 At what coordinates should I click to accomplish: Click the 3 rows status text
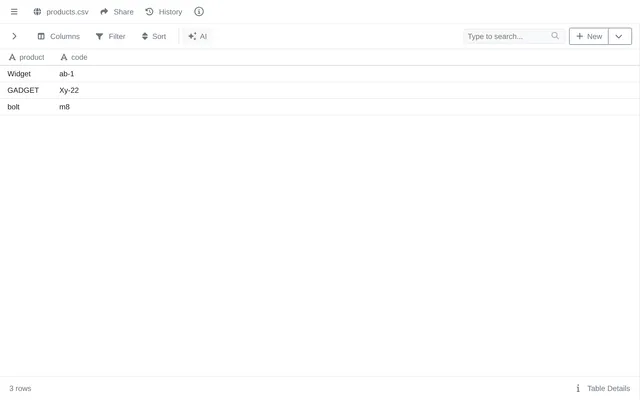20,388
